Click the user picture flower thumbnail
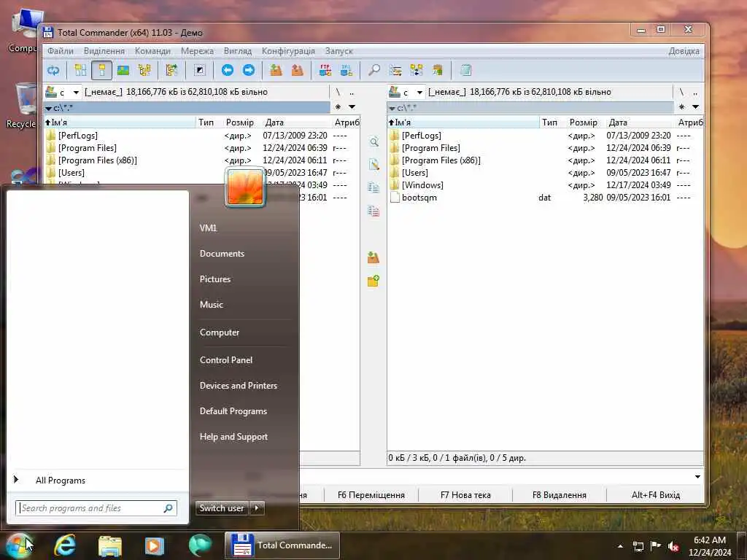The width and height of the screenshot is (747, 560). click(x=245, y=187)
